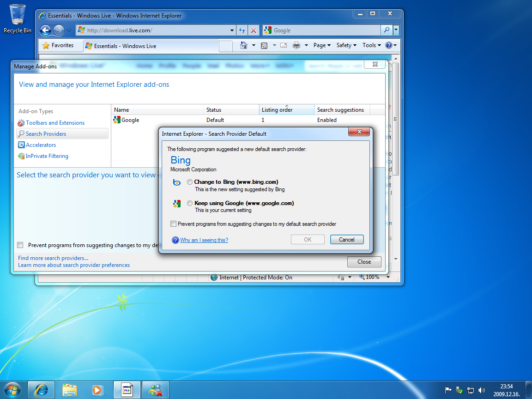Select the Change to Bing radio button
The height and width of the screenshot is (399, 532).
[x=190, y=182]
